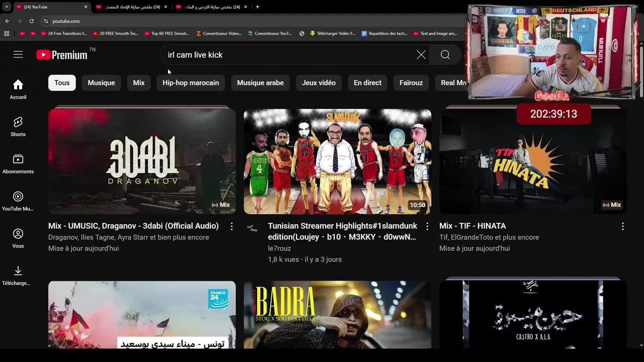
Task: Clear the search text with the X icon
Action: 421,55
